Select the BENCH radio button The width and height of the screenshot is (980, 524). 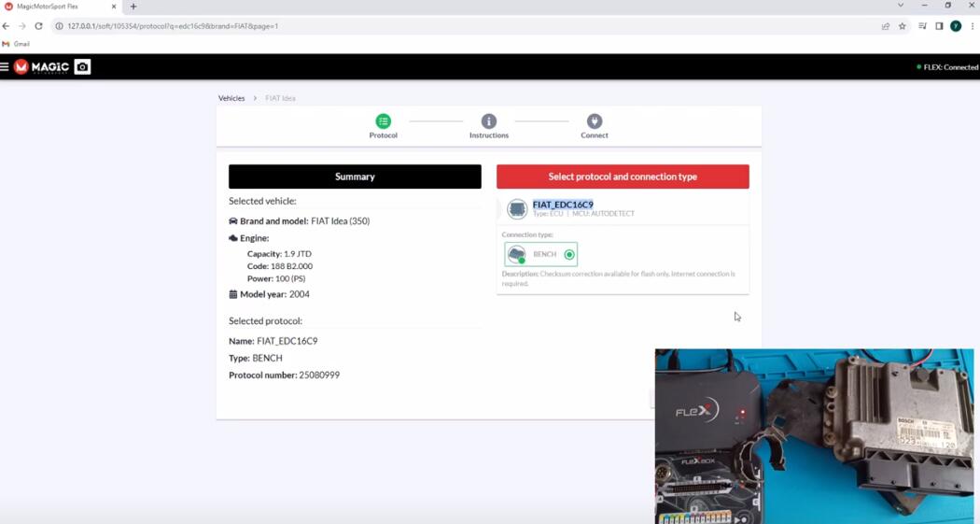(569, 254)
